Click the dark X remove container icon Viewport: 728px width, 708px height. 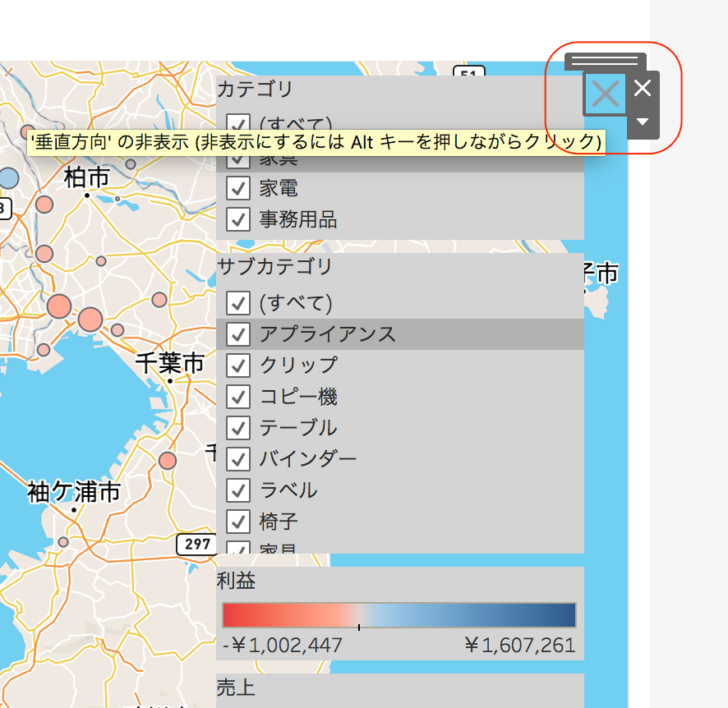[642, 90]
